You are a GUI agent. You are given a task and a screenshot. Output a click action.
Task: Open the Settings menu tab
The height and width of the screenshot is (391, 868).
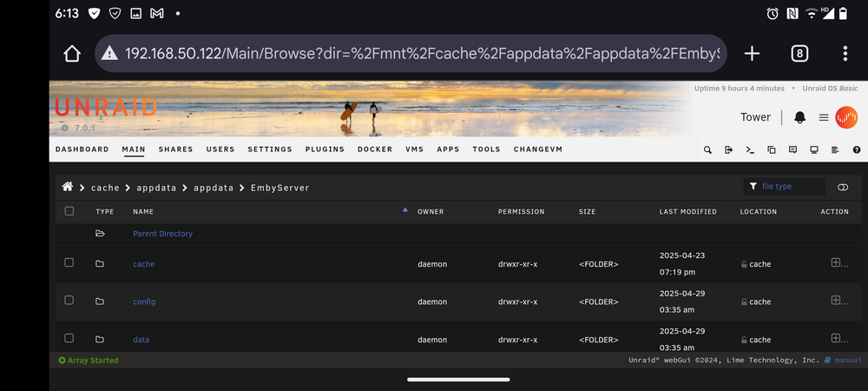(270, 149)
